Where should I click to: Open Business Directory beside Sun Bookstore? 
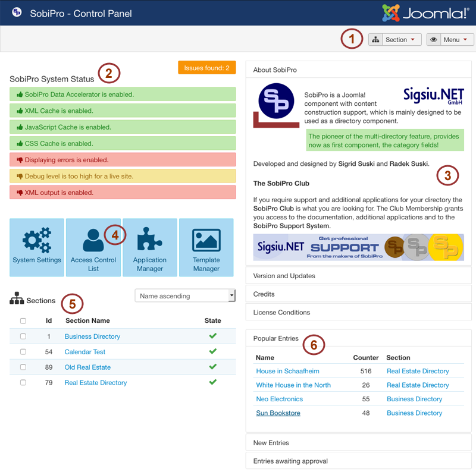tap(414, 413)
